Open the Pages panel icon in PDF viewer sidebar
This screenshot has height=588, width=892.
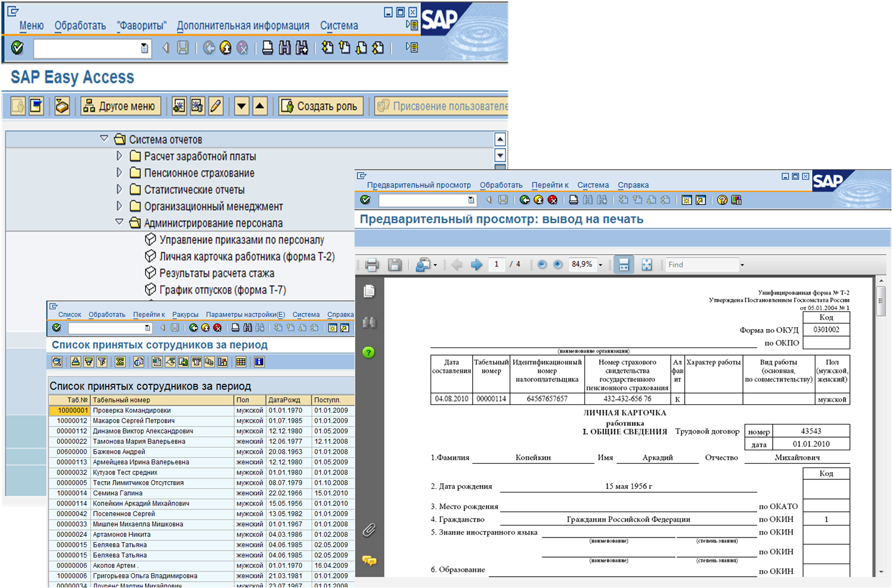[x=369, y=291]
